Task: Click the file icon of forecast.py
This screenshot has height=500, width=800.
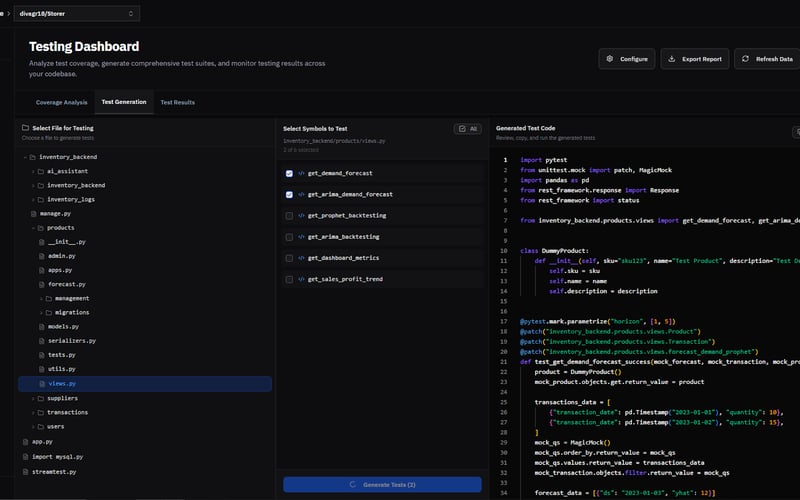Action: [42, 284]
